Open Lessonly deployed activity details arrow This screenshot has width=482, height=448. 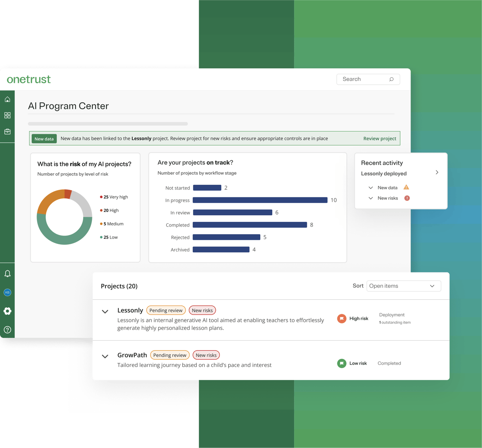tap(437, 172)
